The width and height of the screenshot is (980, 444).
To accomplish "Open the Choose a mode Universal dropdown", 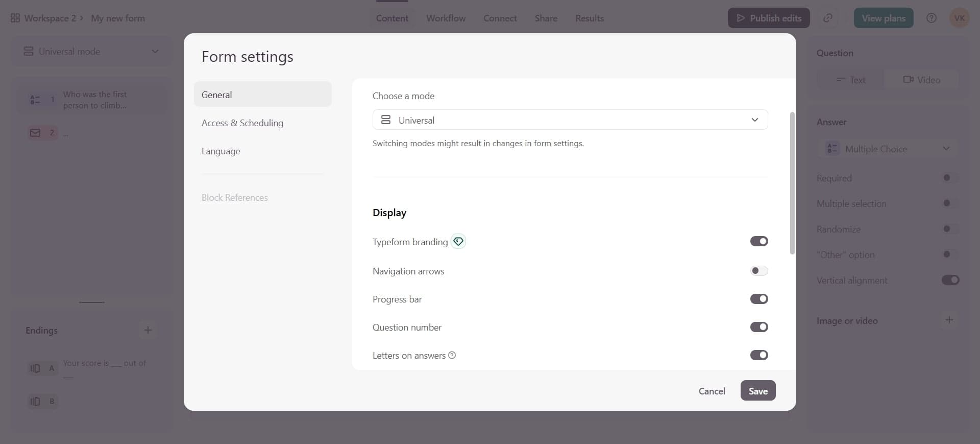I will click(x=570, y=120).
